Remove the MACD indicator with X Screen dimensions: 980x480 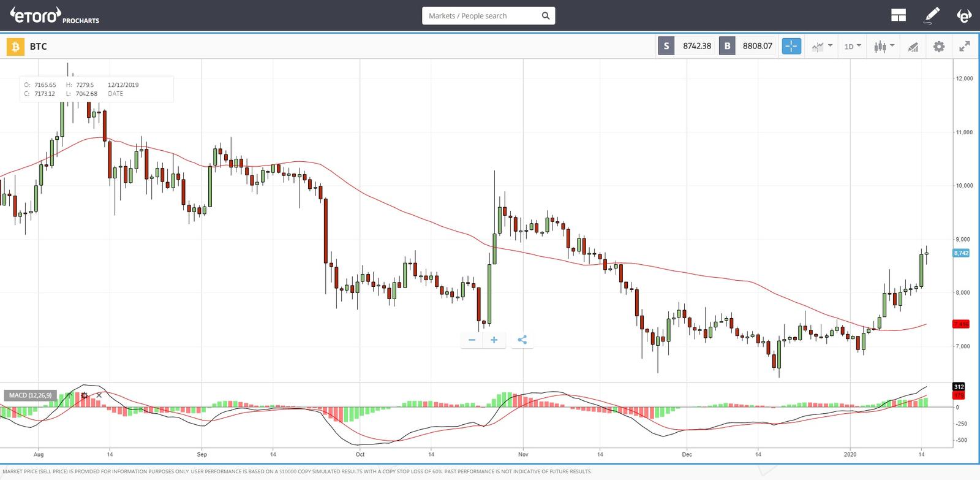[99, 395]
